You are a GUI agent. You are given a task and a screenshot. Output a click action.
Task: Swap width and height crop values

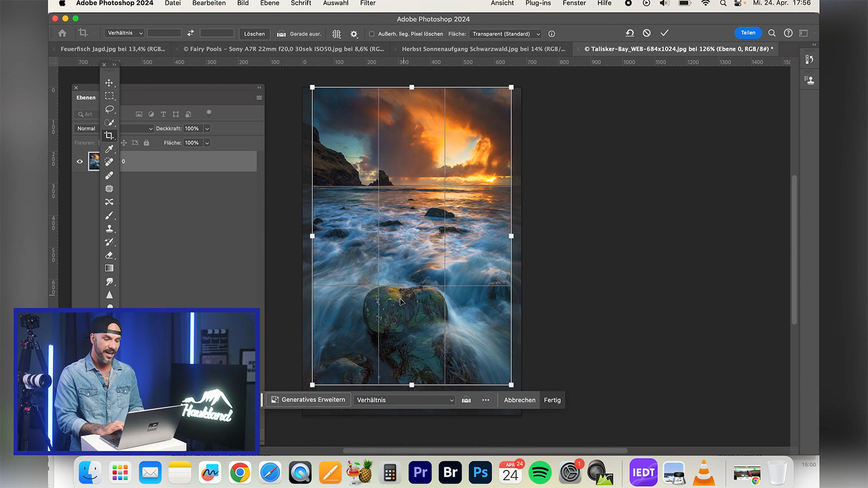click(x=190, y=33)
